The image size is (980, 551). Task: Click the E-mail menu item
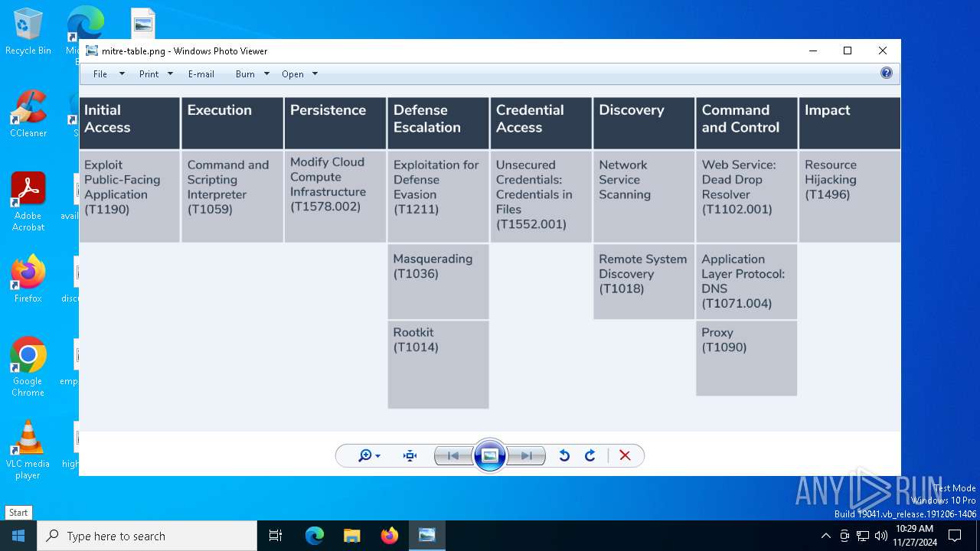[201, 74]
